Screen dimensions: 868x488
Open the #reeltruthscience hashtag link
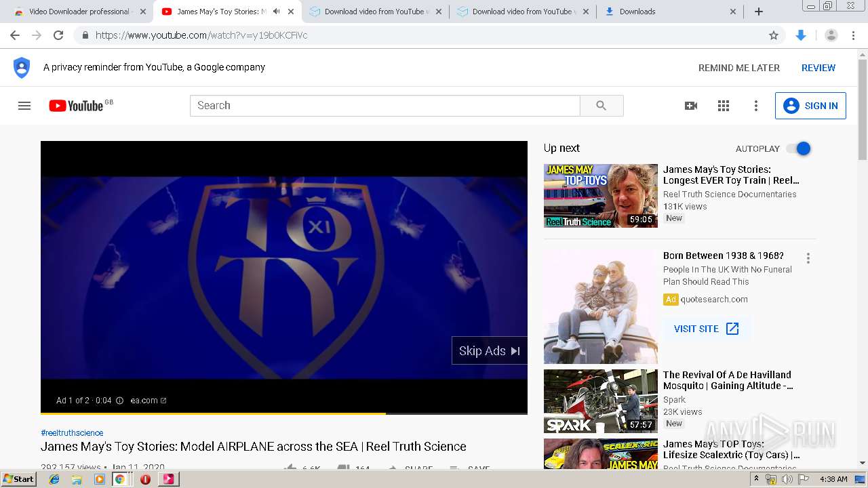coord(72,432)
